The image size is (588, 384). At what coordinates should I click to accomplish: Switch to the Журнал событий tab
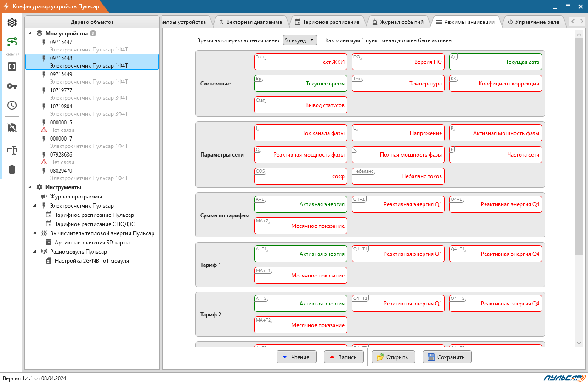click(x=398, y=22)
